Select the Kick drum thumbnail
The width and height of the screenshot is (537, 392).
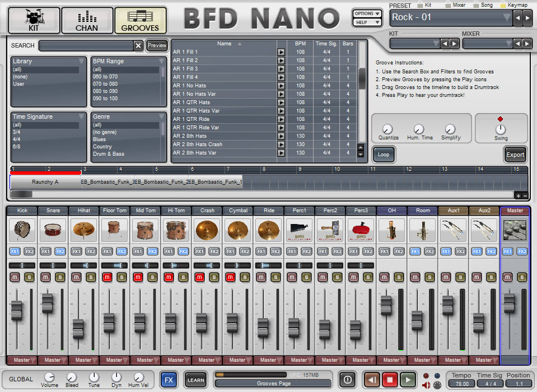pos(22,230)
